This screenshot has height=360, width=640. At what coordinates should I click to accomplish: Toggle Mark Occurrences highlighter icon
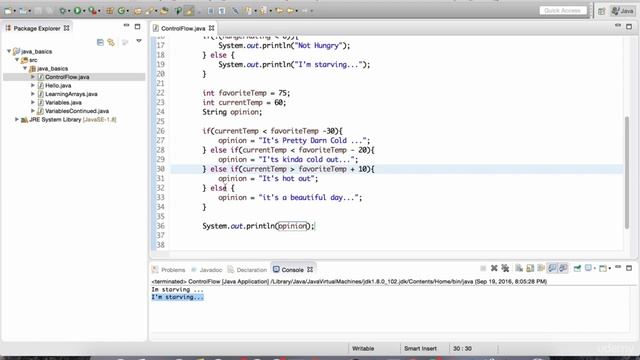[189, 11]
